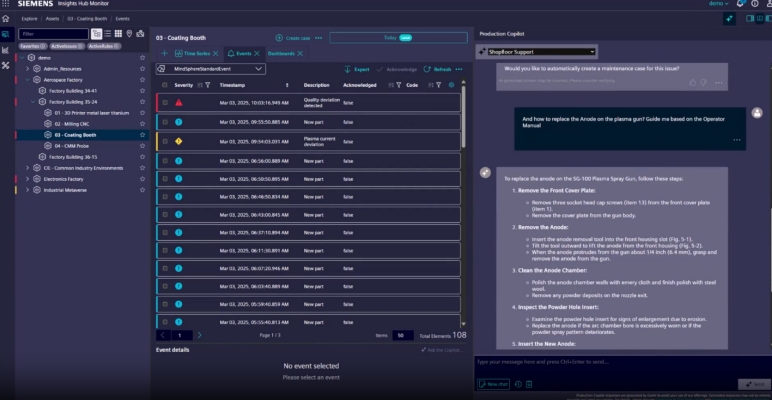772x400 pixels.
Task: Open the MindSphereStandardEvent dropdown
Action: pyautogui.click(x=211, y=69)
